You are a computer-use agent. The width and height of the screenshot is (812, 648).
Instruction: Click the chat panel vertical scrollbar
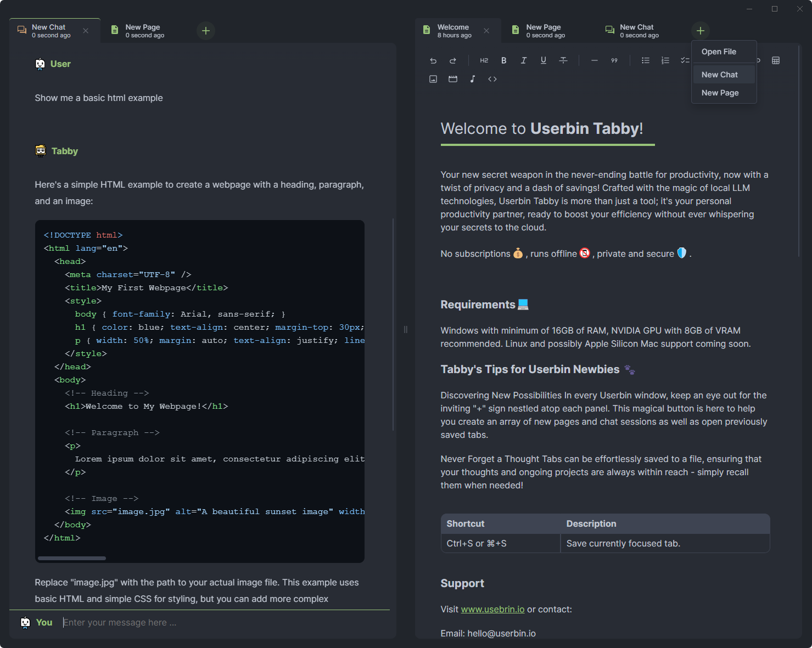click(x=393, y=325)
